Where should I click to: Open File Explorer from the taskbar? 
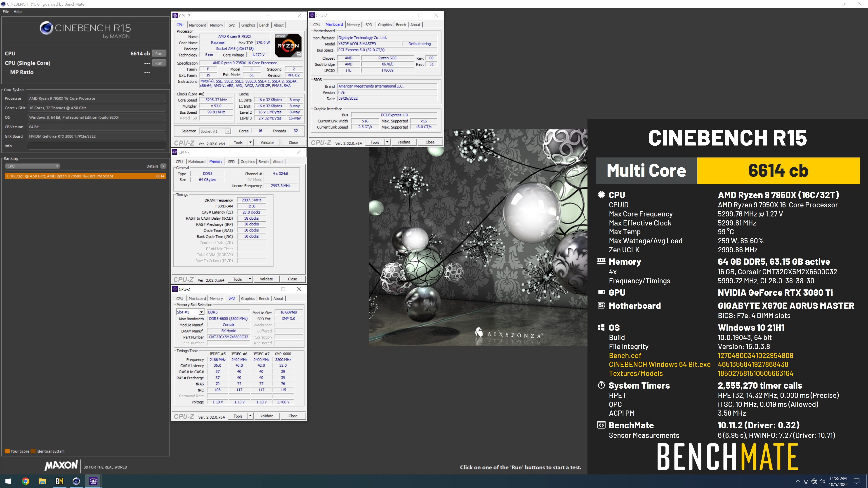[42, 481]
